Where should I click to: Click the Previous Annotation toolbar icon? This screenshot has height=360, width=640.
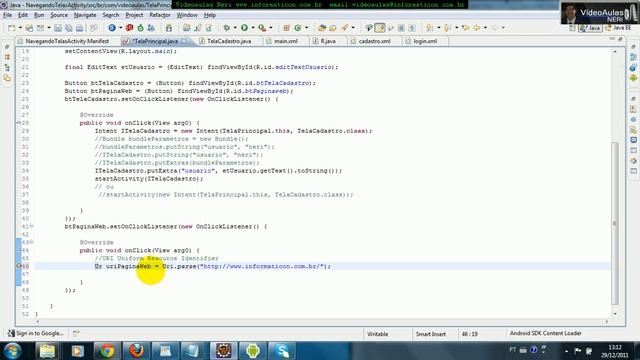coord(448,28)
